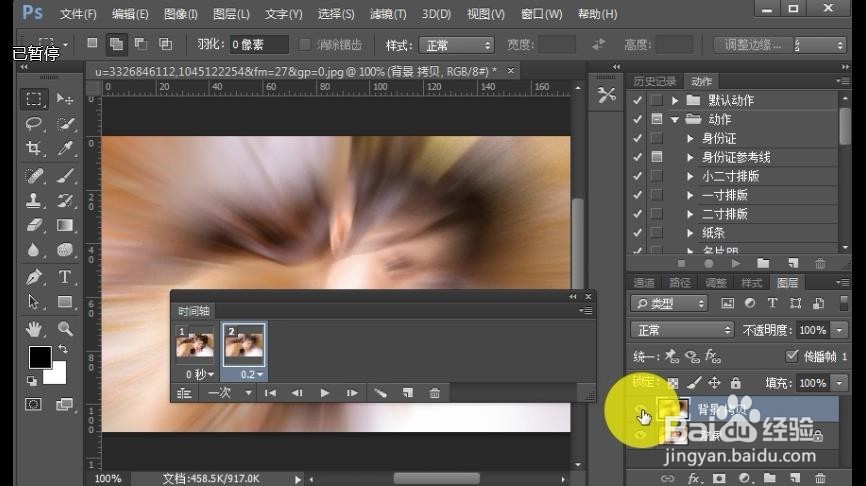The image size is (866, 486).
Task: Toggle checkmark for 二寸排版 action
Action: (637, 214)
